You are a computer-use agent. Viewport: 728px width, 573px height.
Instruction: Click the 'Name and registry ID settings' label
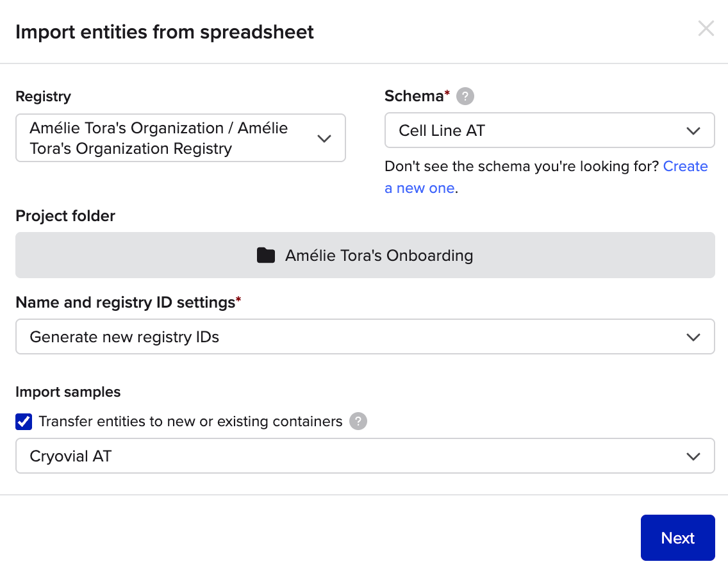click(125, 303)
